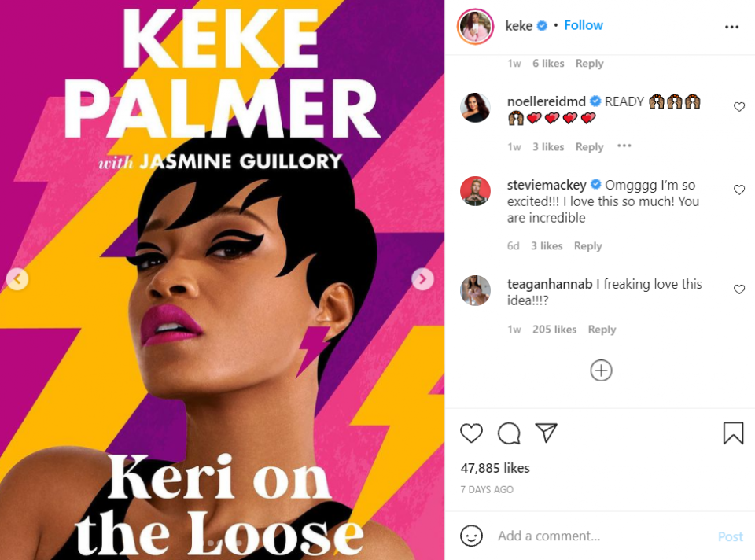The image size is (755, 560).
Task: Load more comments with plus button
Action: [x=601, y=370]
